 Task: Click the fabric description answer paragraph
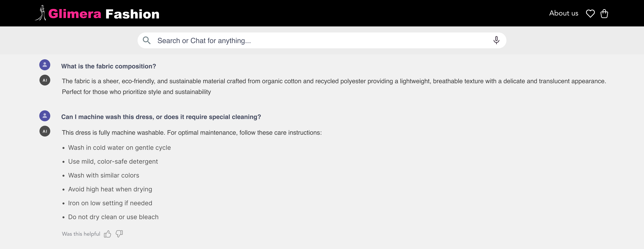click(x=334, y=87)
